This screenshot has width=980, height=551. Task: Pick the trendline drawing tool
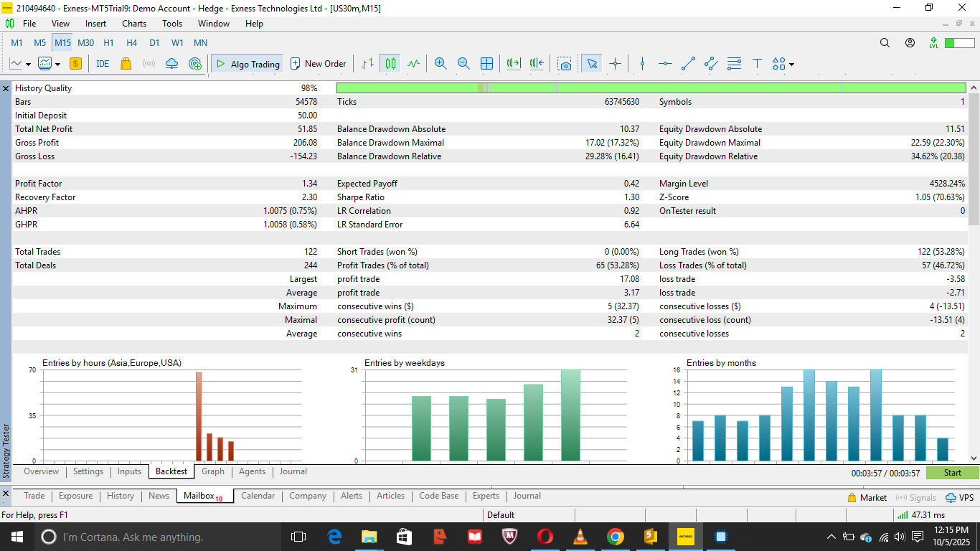coord(687,63)
